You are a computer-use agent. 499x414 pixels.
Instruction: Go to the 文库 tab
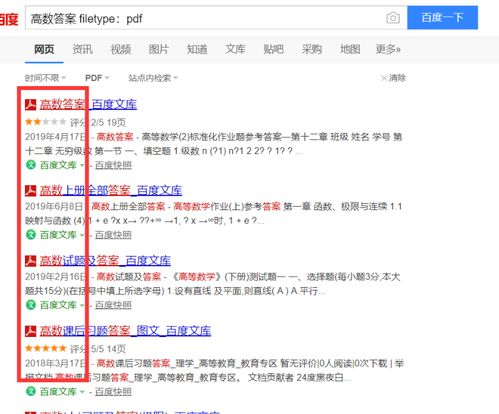[235, 49]
